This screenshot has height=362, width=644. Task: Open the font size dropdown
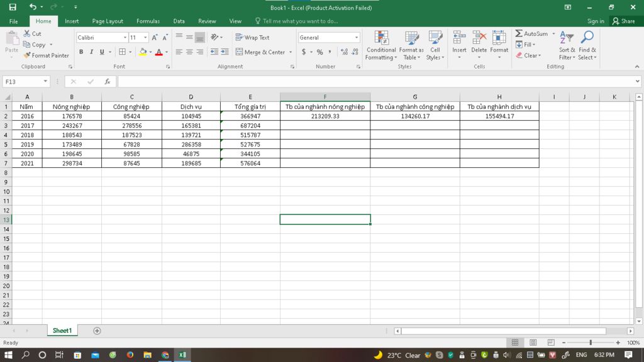(145, 37)
